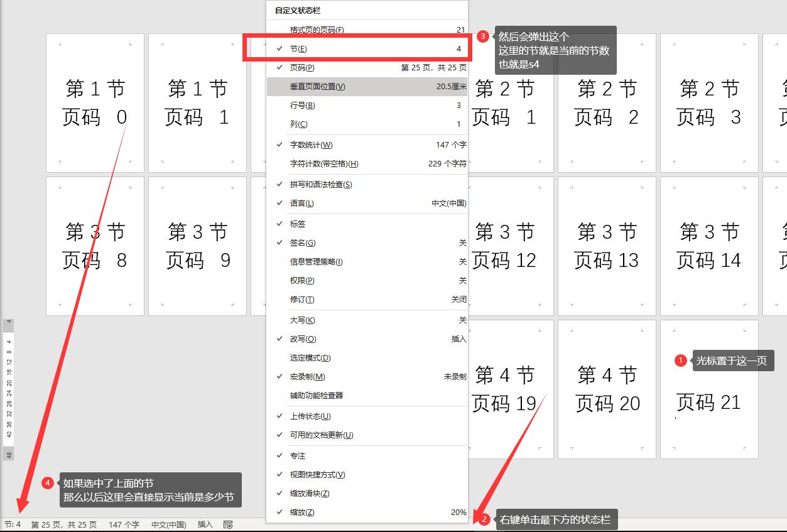
Task: Toggle 缩放滑块 zoom slider visibility
Action: [x=366, y=493]
